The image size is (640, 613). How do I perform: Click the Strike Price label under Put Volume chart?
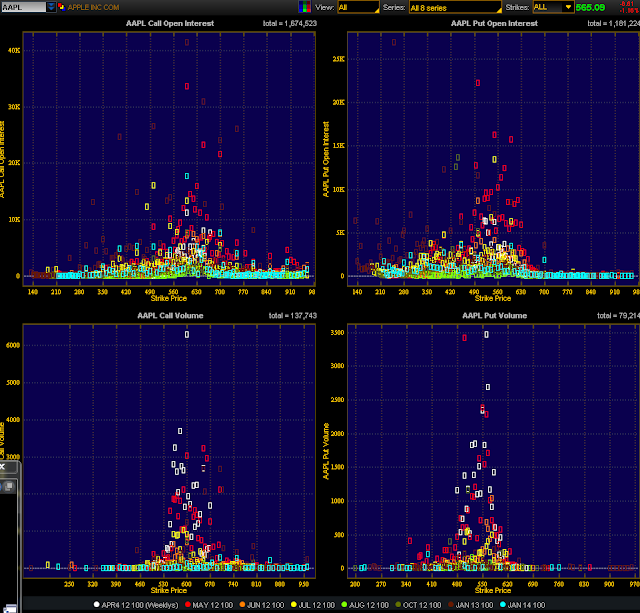click(x=493, y=590)
